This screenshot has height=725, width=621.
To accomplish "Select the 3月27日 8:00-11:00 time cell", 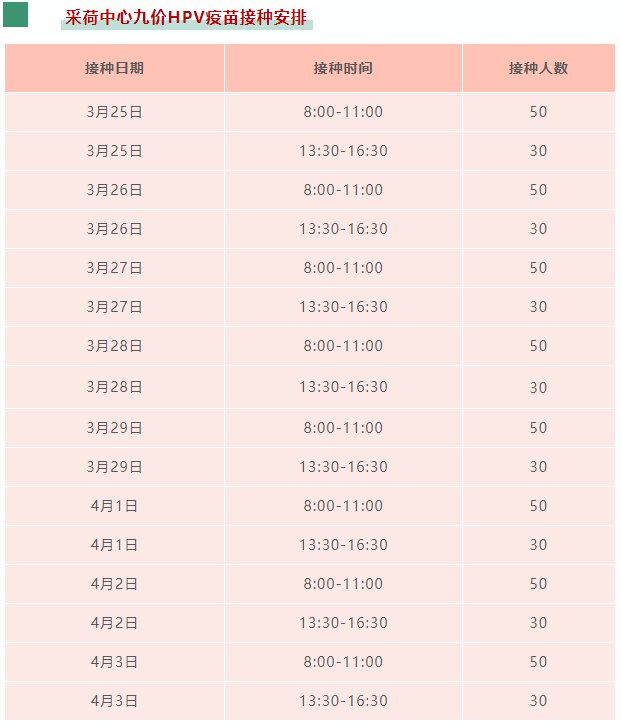I will [343, 268].
